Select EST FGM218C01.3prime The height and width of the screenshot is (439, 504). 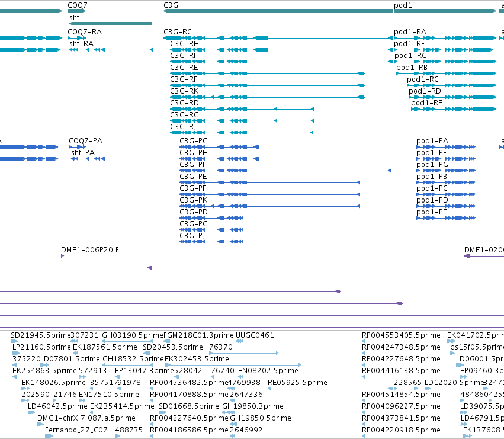pos(198,335)
